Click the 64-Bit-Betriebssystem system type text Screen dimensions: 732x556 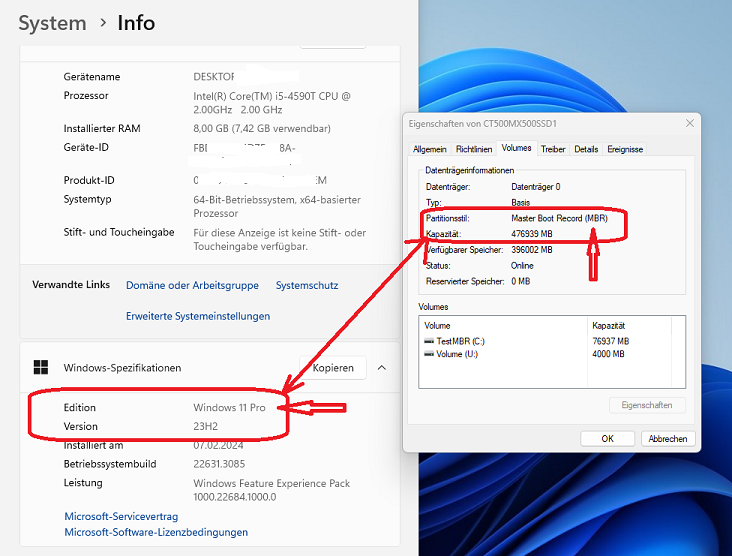pos(277,206)
